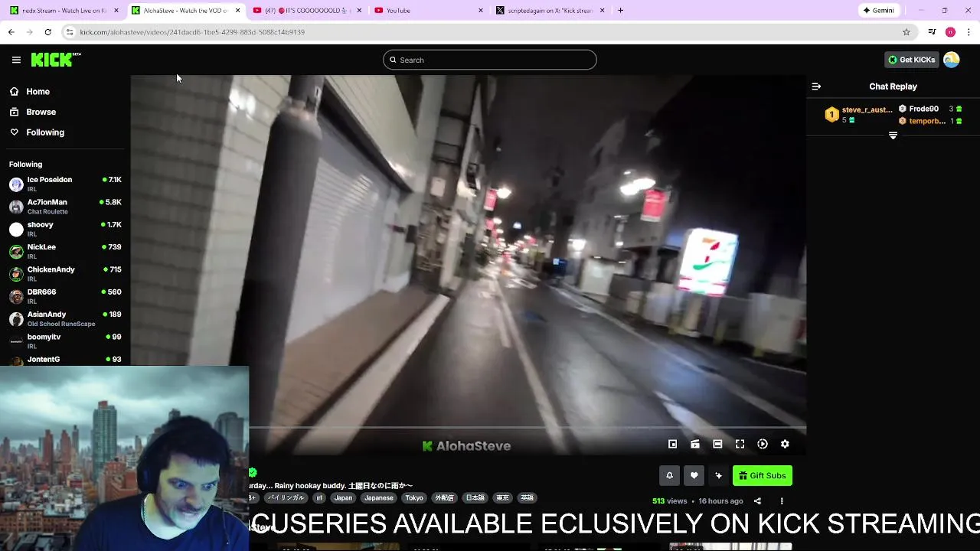This screenshot has width=980, height=551.
Task: Open the Gemini button in Chrome
Action: [x=879, y=11]
